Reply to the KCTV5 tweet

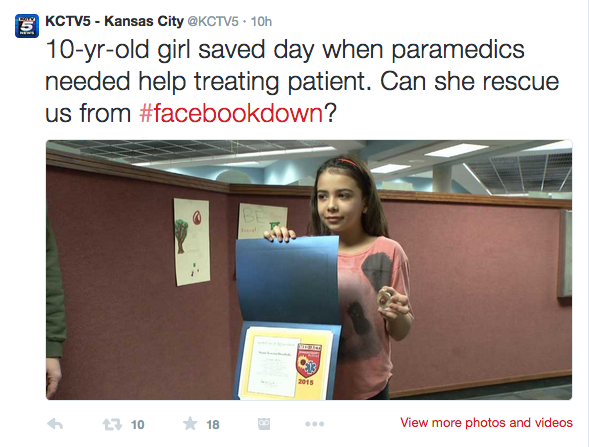[x=55, y=424]
